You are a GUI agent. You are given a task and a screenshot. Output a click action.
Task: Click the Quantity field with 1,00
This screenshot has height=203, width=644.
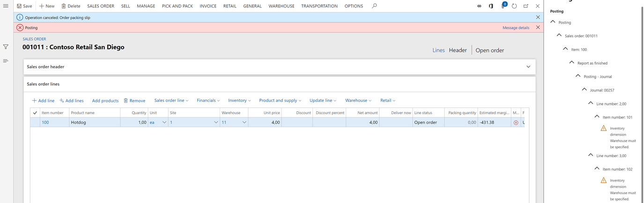pyautogui.click(x=133, y=123)
